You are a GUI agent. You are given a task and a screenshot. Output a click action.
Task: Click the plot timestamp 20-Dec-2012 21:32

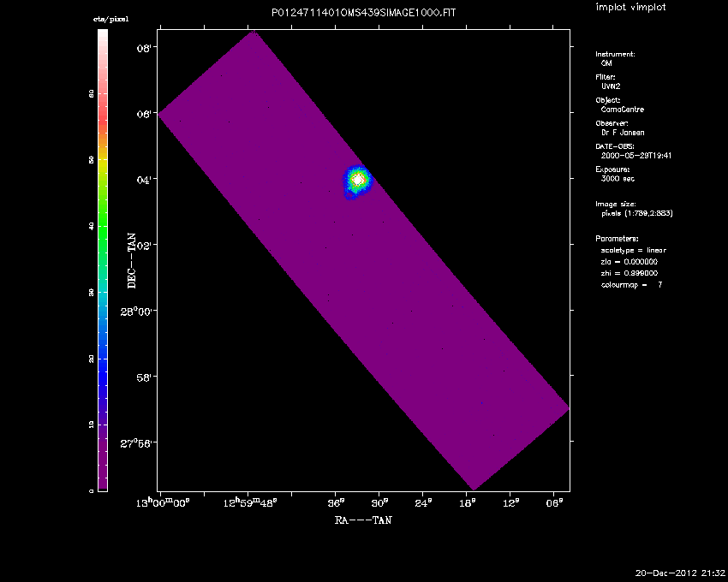(x=680, y=573)
